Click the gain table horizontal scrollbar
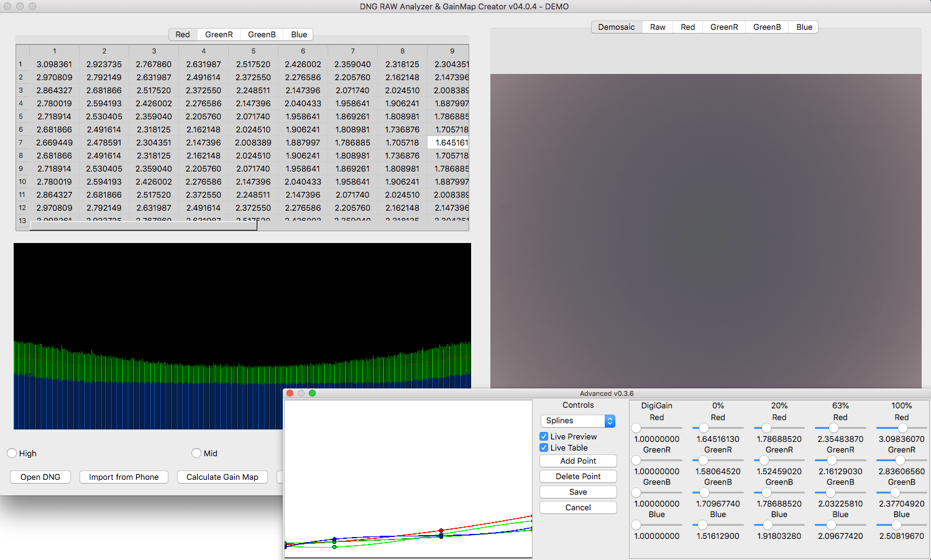 (x=143, y=226)
